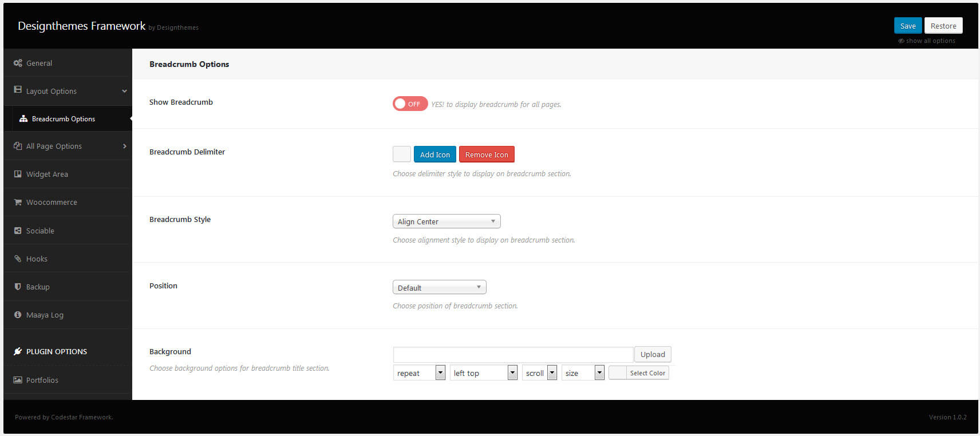Open the Portfolios plugin section

pos(68,380)
